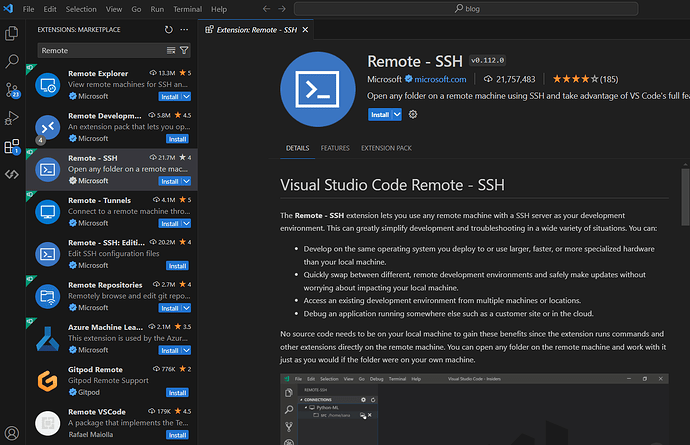Open the View menu
The image size is (690, 445).
114,9
